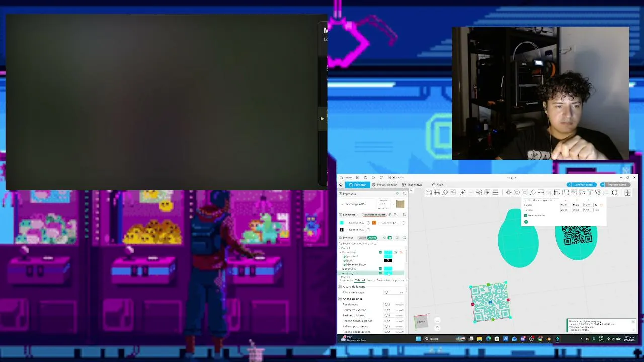Image resolution: width=644 pixels, height=362 pixels.
Task: Toggle the amqr.svg printable checkbox
Action: point(380,273)
